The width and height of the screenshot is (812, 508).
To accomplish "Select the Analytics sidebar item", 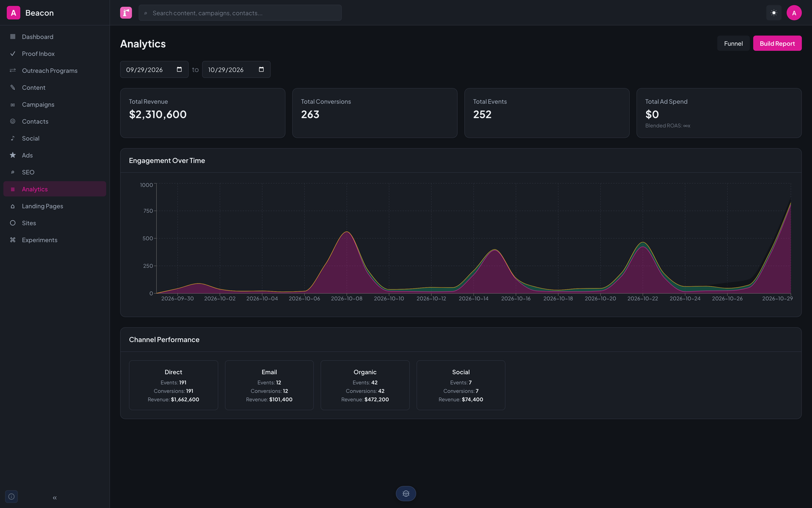I will click(x=55, y=189).
